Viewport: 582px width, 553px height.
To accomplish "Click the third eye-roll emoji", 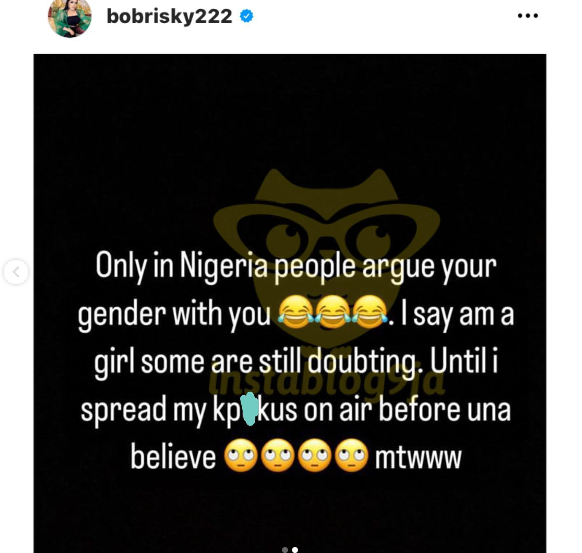I will (315, 455).
